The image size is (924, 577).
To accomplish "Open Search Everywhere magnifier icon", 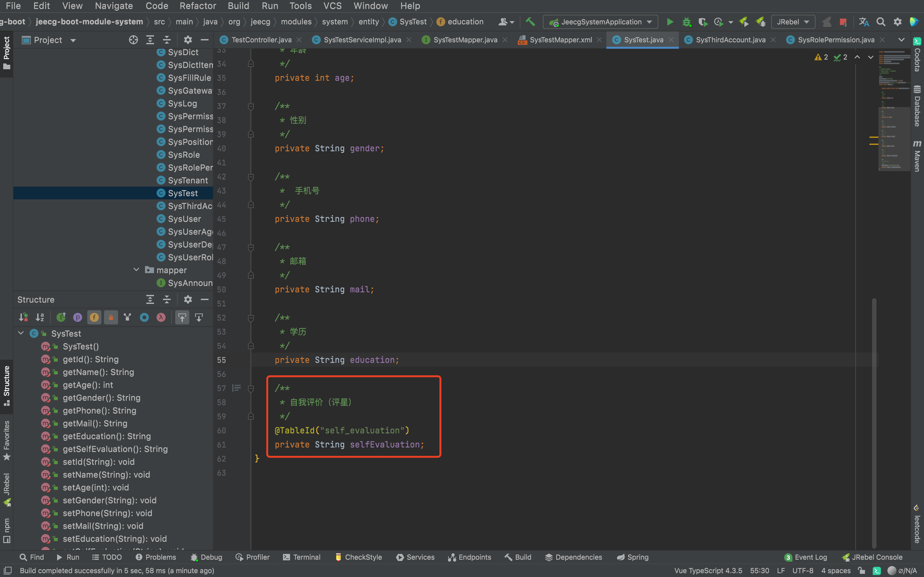I will click(x=881, y=22).
